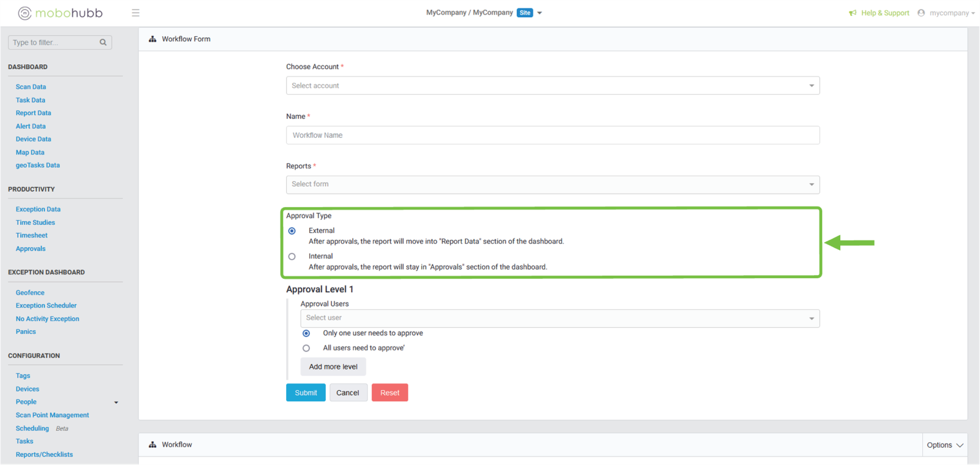Open the Options menu in Workflow panel
The width and height of the screenshot is (980, 465).
944,445
